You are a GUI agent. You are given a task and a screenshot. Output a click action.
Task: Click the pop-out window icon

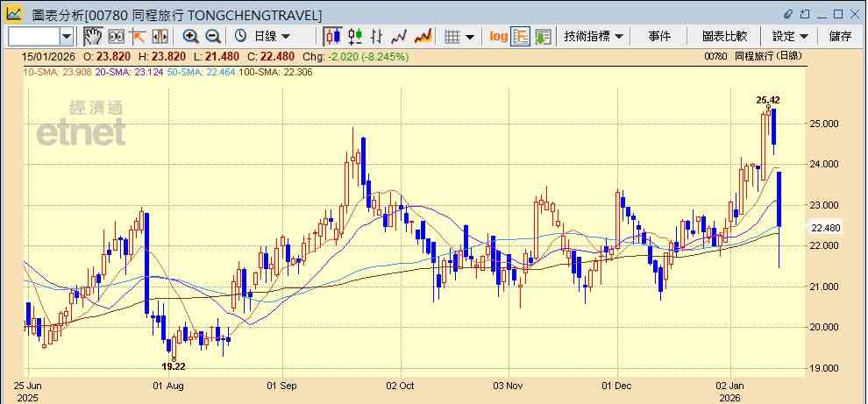pyautogui.click(x=805, y=14)
